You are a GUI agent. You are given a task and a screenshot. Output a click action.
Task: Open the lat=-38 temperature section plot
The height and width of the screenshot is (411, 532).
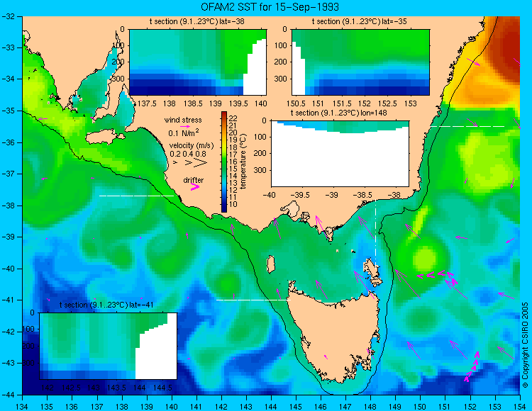pos(198,62)
